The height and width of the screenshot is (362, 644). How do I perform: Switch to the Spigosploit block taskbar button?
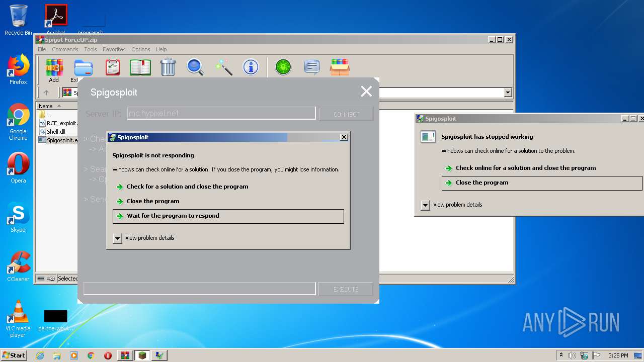(142, 355)
